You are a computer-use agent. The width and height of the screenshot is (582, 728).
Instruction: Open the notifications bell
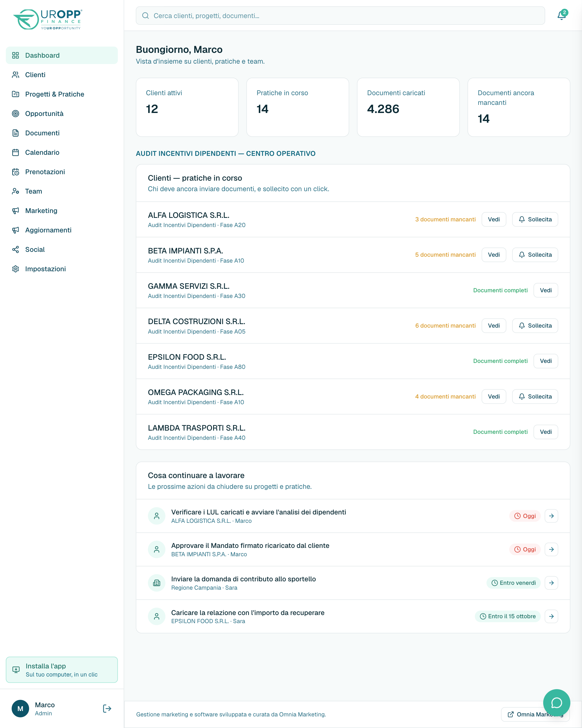[x=562, y=16]
